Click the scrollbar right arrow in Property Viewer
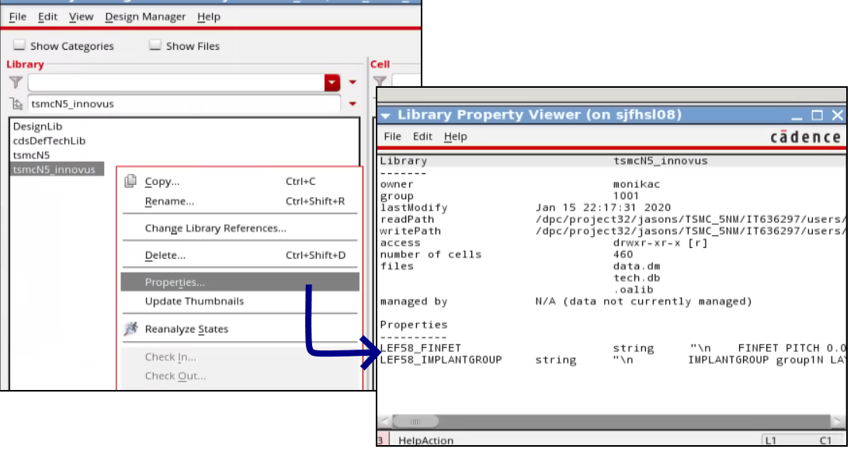The image size is (868, 463). tap(837, 422)
